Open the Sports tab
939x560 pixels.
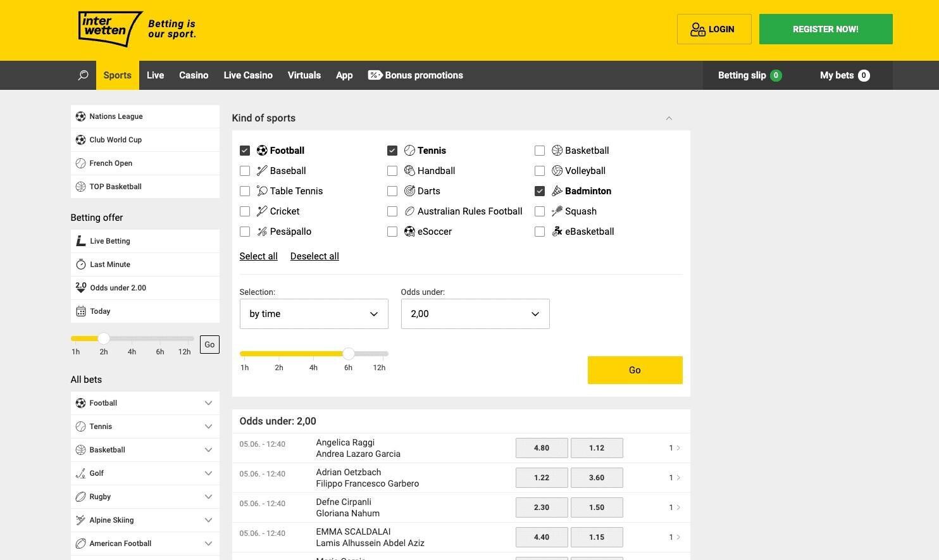(x=118, y=75)
